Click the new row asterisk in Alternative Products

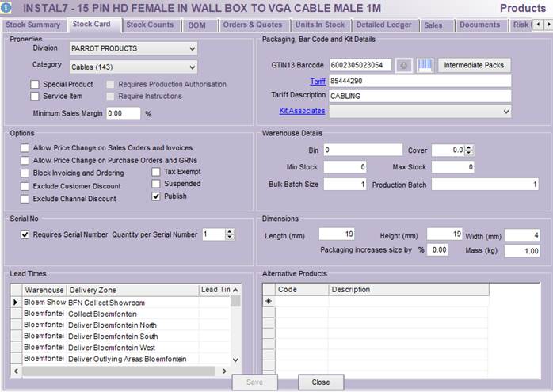[x=269, y=302]
